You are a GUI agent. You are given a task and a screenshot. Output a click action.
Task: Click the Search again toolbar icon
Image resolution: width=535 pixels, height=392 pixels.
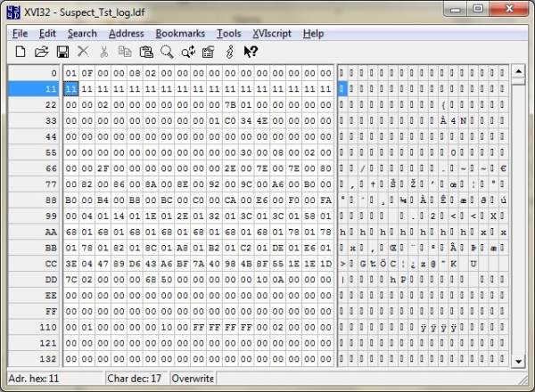click(187, 53)
